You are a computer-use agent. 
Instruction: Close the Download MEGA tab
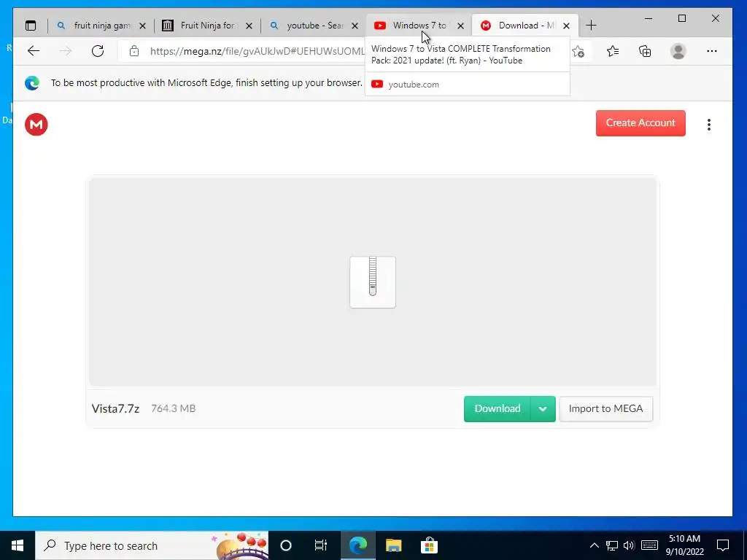coord(566,26)
